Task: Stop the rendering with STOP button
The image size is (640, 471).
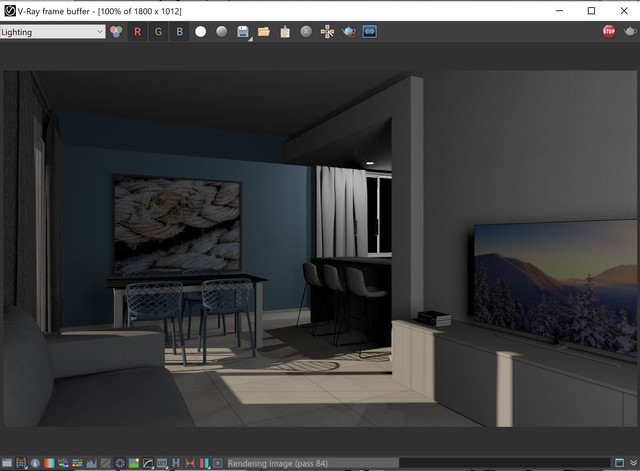Action: [x=609, y=31]
